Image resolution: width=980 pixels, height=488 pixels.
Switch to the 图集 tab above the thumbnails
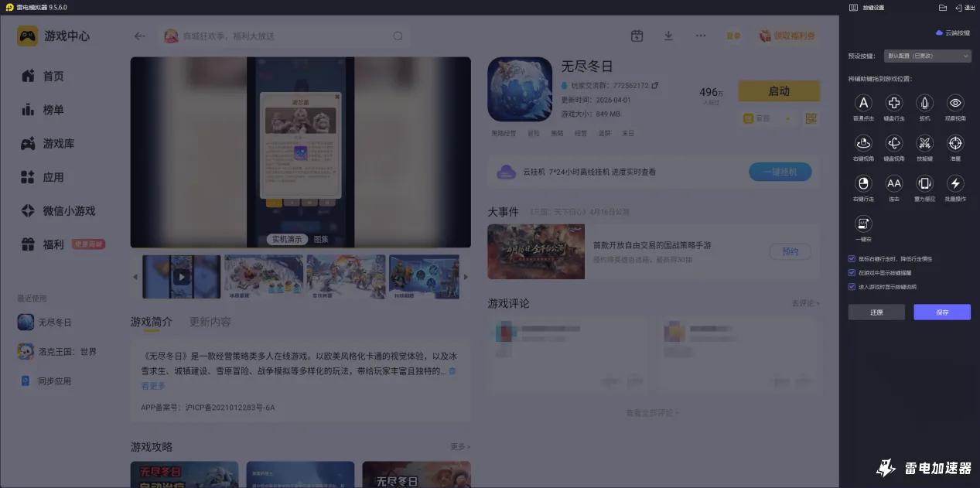[x=322, y=239]
